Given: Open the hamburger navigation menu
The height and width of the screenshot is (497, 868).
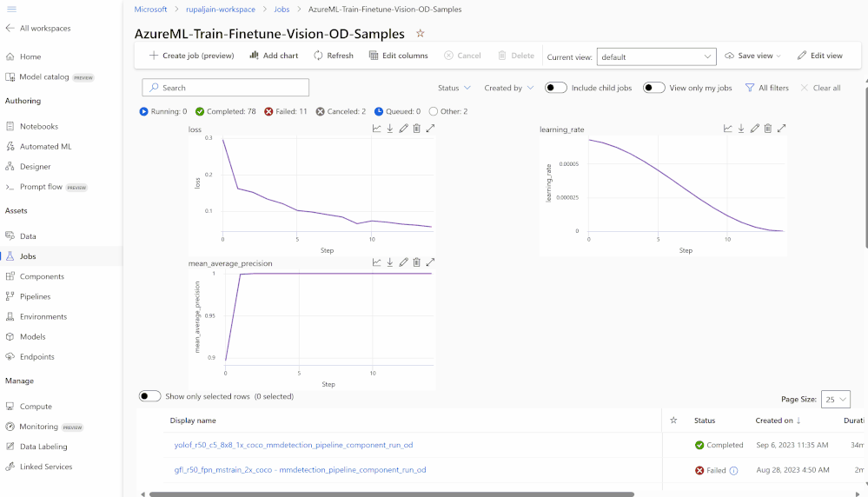Looking at the screenshot, I should tap(11, 9).
